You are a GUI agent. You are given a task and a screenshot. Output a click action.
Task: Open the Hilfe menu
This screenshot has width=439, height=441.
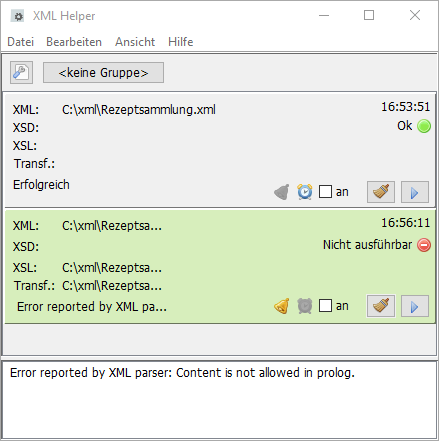181,42
